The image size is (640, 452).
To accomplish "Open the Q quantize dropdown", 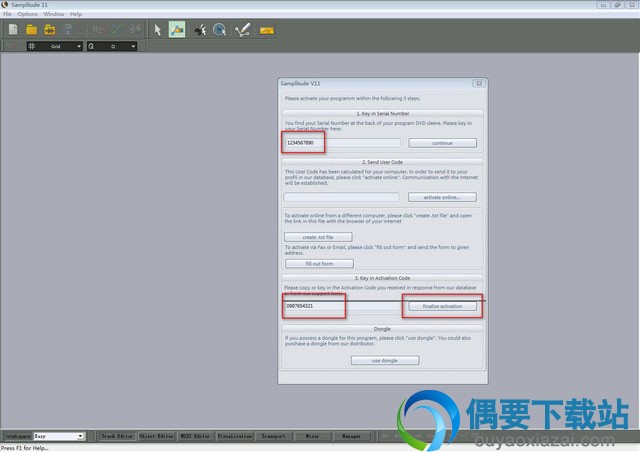I will [x=112, y=46].
